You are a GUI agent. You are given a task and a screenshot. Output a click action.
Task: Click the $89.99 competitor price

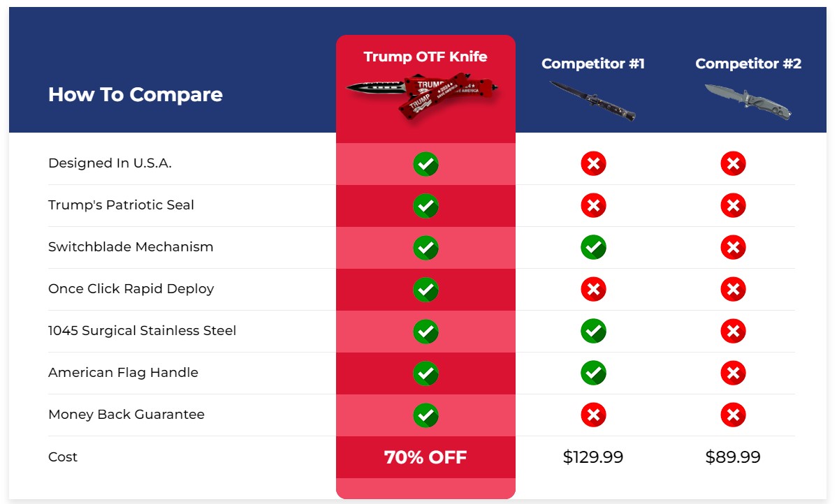tap(733, 457)
